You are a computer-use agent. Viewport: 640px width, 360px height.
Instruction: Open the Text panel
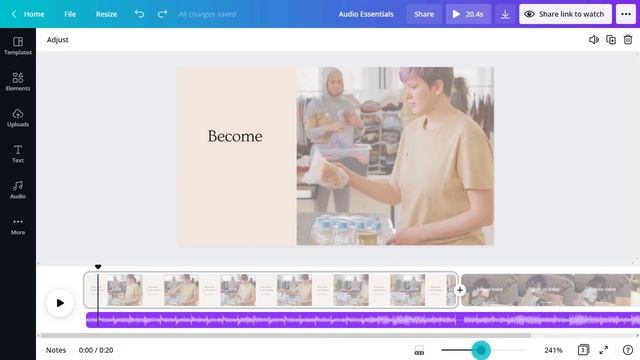pos(18,154)
